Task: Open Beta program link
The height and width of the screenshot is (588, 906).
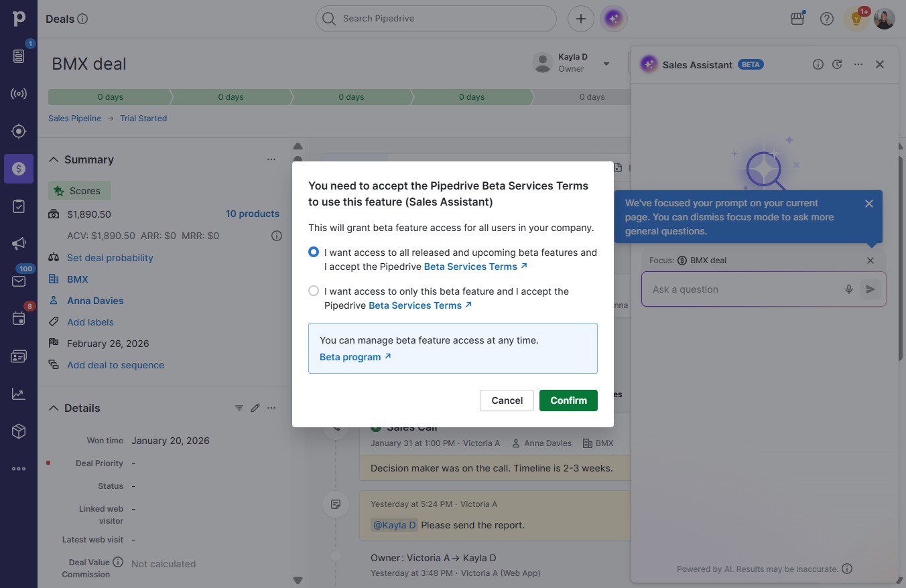Action: point(355,357)
